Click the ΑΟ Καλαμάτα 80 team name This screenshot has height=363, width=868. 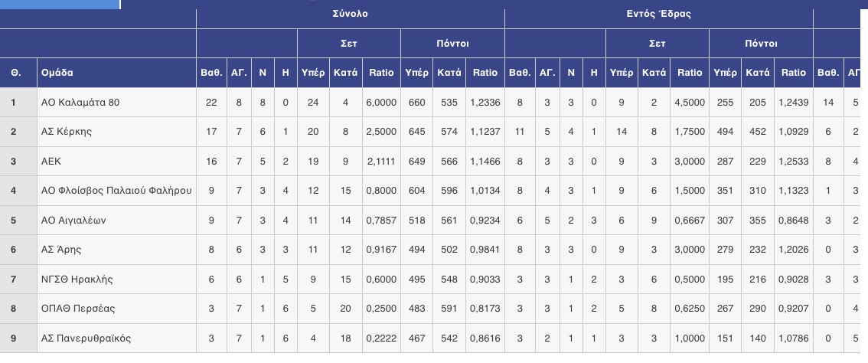click(80, 103)
